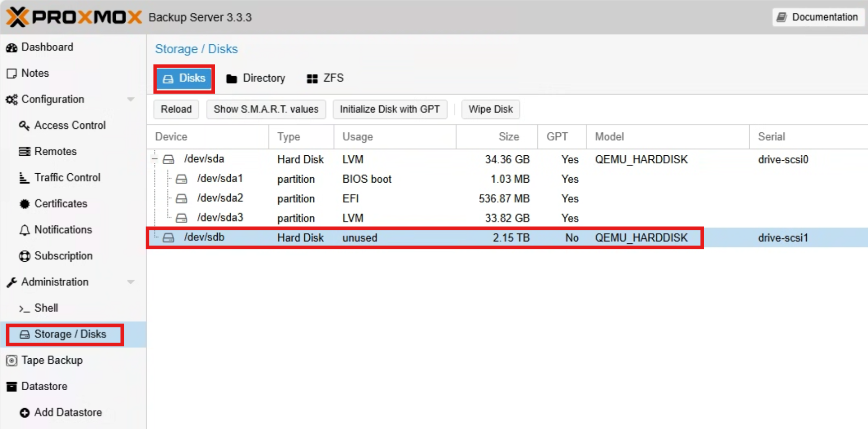Screen dimensions: 868x429
Task: Switch to the Disks tab
Action: [184, 78]
